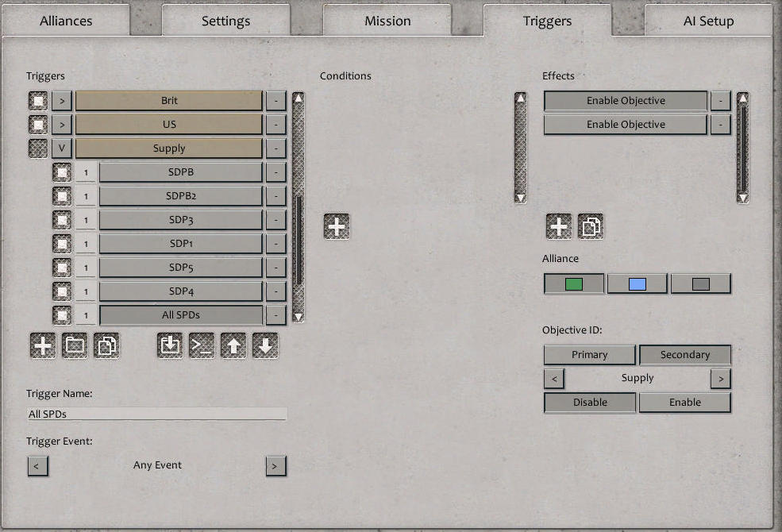Choose Disable for the objective
This screenshot has width=782, height=532.
tap(590, 403)
